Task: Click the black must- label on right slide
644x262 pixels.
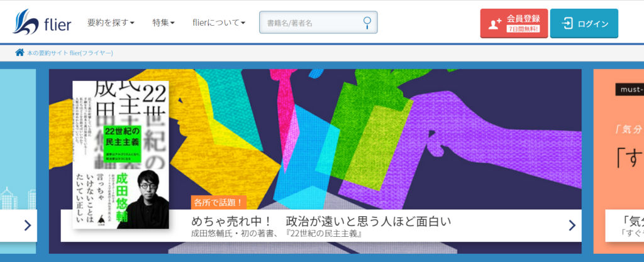Action: (629, 89)
